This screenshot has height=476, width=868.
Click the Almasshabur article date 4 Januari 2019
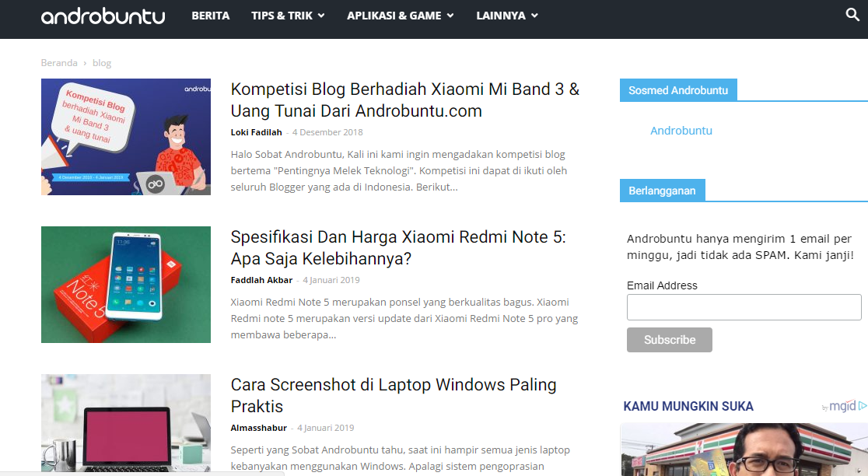click(325, 428)
